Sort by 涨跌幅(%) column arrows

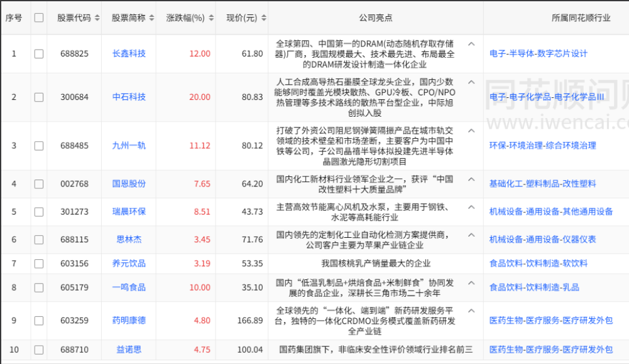[x=211, y=18]
